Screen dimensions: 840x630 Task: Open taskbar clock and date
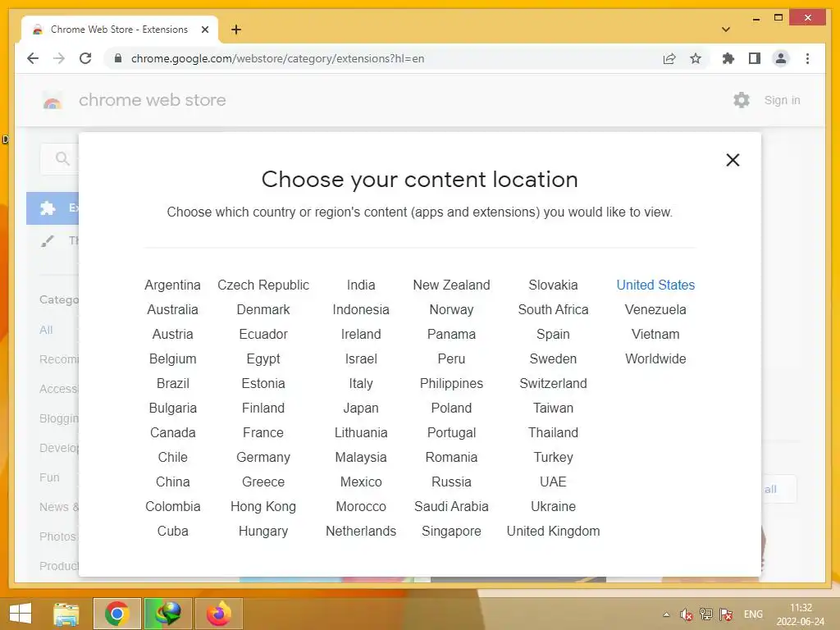801,614
